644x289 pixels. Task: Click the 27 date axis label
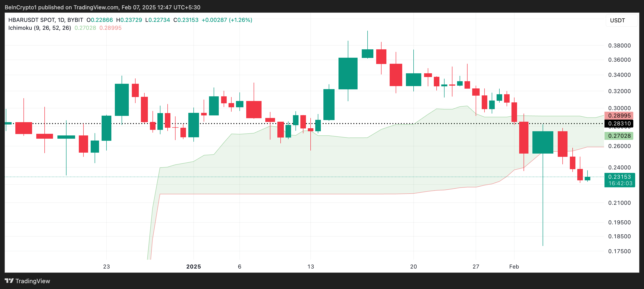tap(476, 266)
